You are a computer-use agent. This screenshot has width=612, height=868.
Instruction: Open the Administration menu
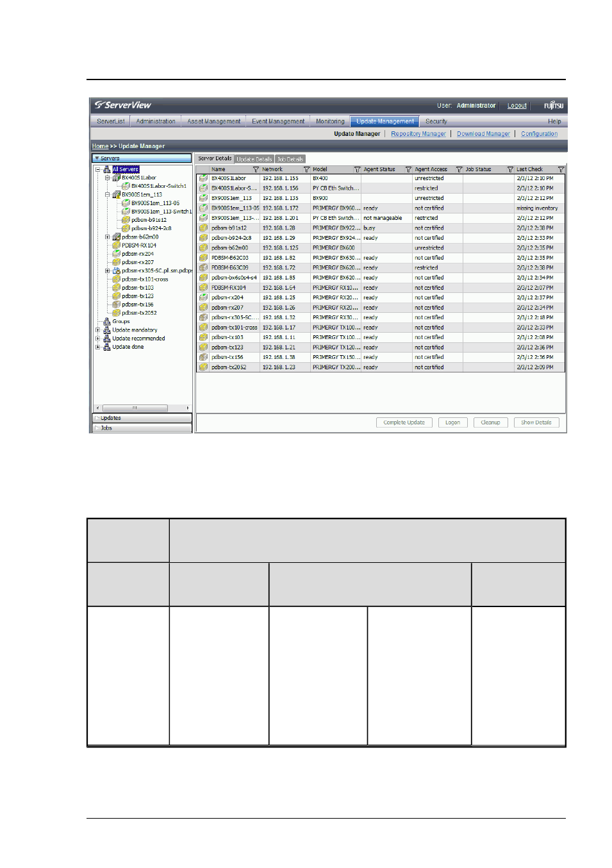coord(156,121)
